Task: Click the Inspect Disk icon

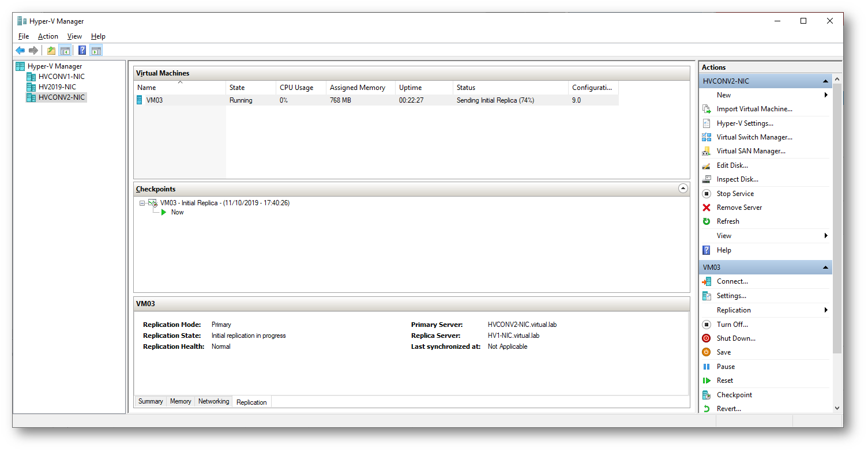Action: click(x=707, y=179)
